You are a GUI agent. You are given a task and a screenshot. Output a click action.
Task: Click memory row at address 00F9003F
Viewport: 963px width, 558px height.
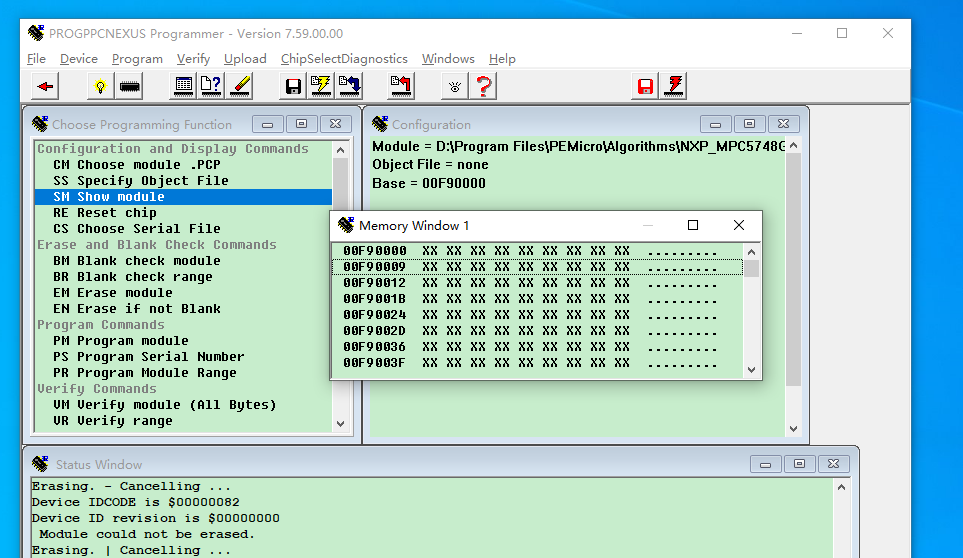[537, 362]
